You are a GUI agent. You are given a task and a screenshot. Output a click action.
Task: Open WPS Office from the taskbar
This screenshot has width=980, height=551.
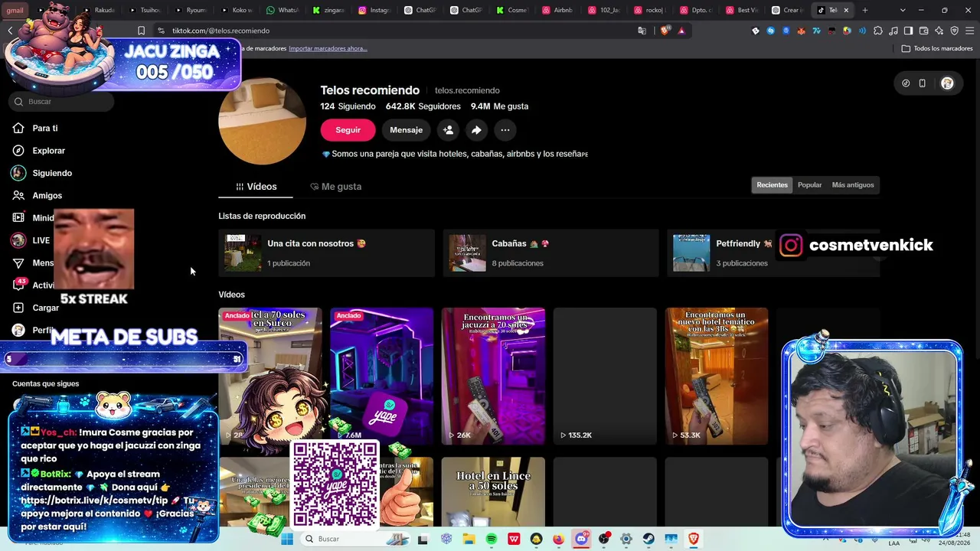pos(514,539)
